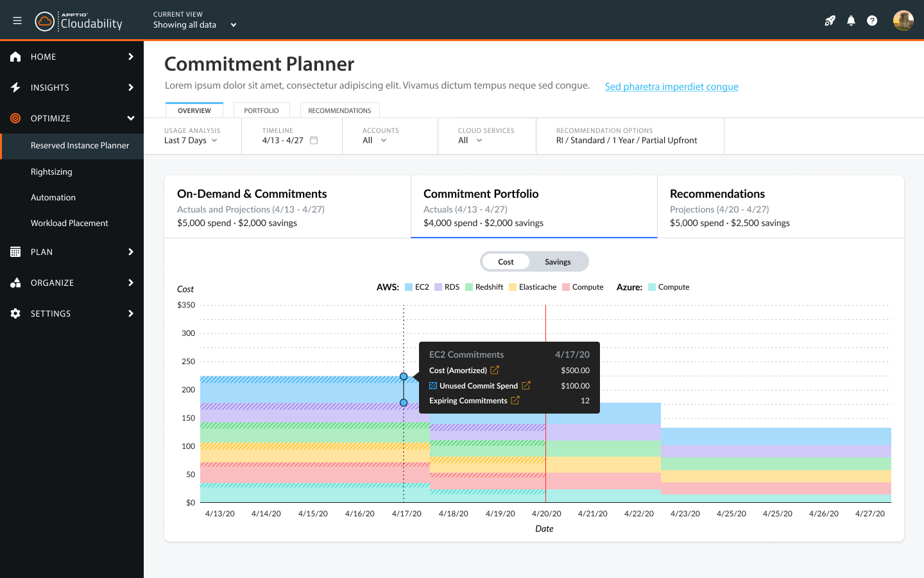Open Rightsizing in the sidebar
Image resolution: width=924 pixels, height=578 pixels.
[51, 171]
